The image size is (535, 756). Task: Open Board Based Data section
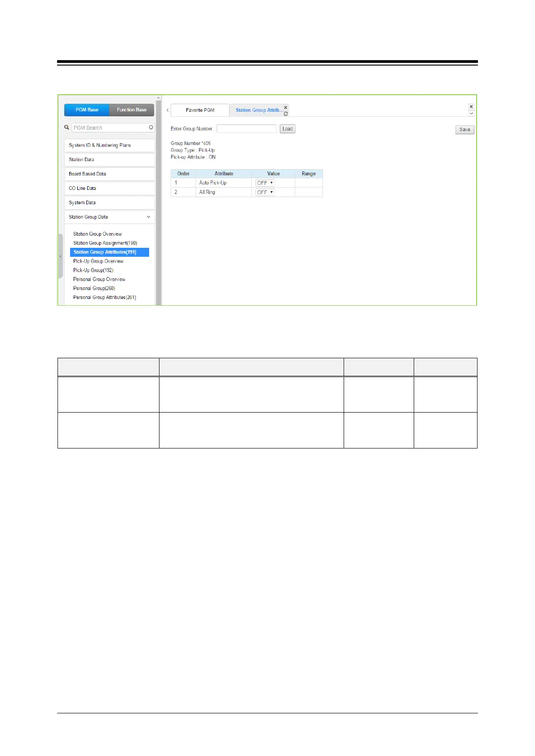click(x=110, y=174)
